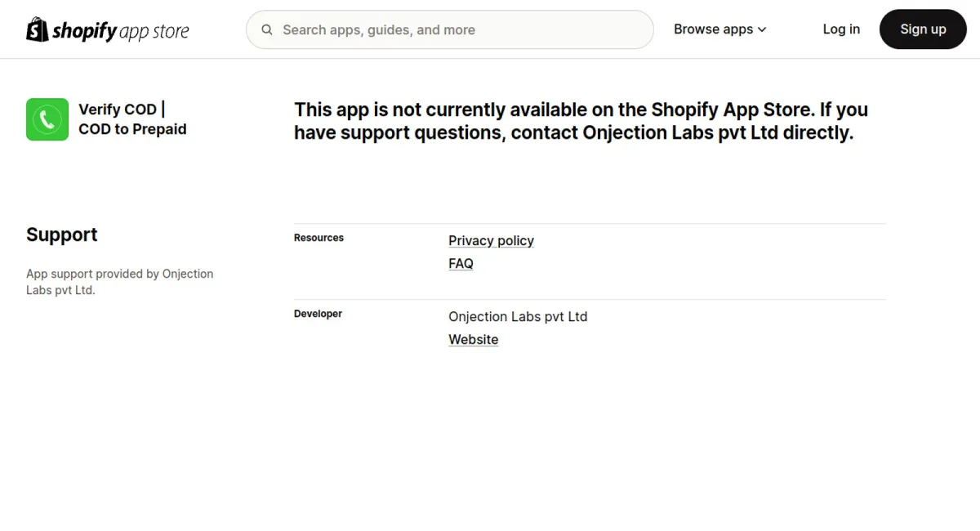The image size is (980, 531).
Task: Open the Log in link
Action: [x=841, y=29]
